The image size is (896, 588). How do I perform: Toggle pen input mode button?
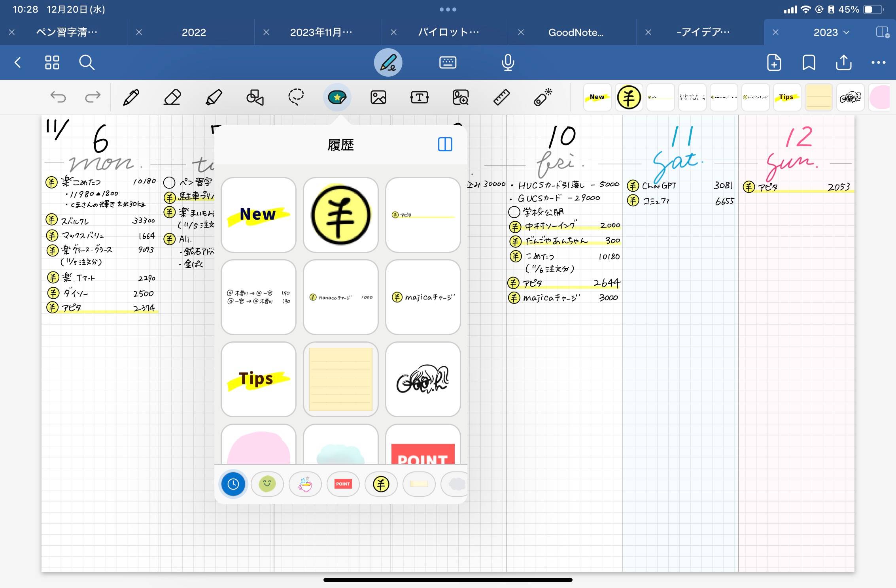[388, 62]
